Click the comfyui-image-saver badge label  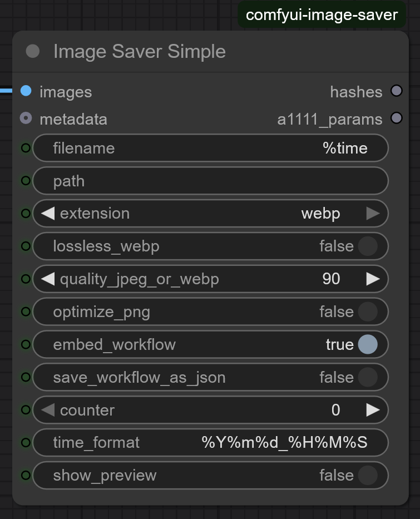pyautogui.click(x=322, y=15)
